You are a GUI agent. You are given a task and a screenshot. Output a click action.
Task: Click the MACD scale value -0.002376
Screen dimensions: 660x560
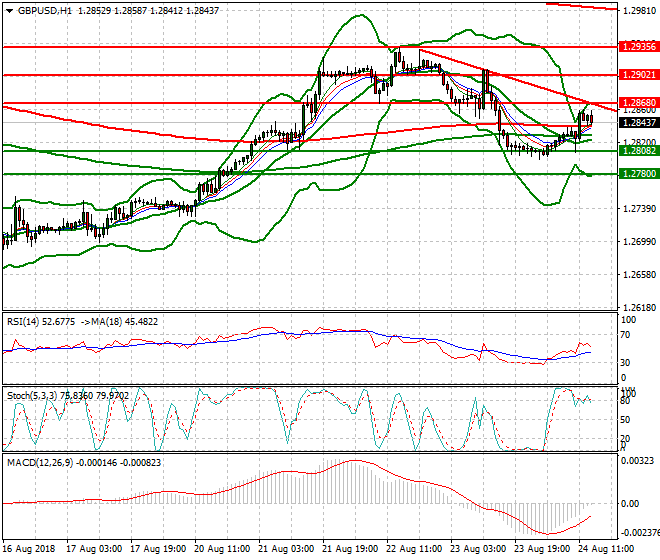[x=640, y=533]
